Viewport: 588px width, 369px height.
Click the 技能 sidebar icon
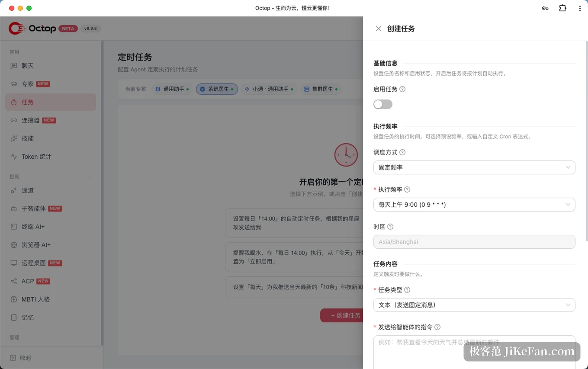point(14,138)
